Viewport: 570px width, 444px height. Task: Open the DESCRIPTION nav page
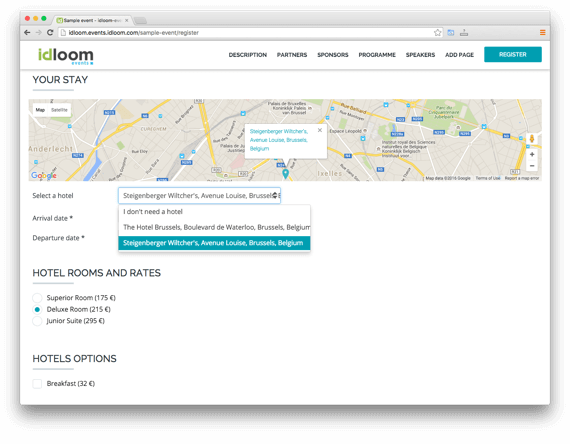pyautogui.click(x=248, y=55)
